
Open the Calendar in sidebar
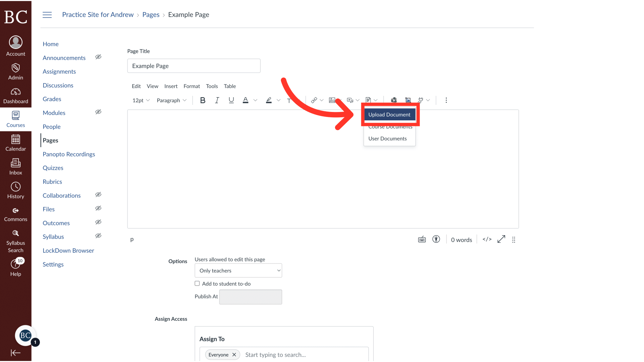15,143
